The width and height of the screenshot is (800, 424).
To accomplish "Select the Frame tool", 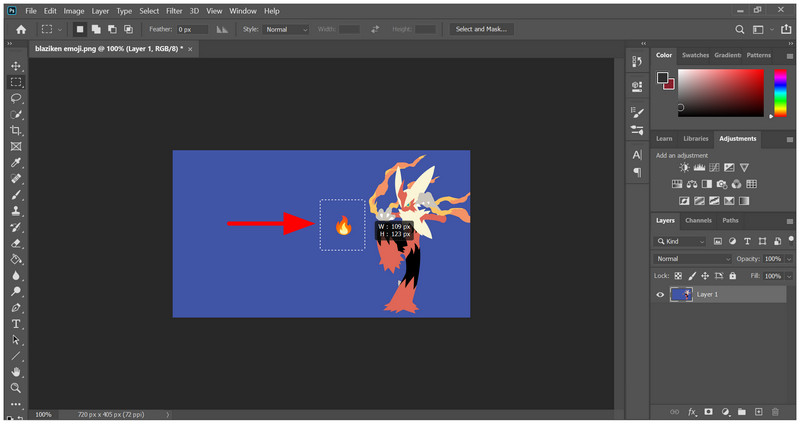I will point(16,146).
